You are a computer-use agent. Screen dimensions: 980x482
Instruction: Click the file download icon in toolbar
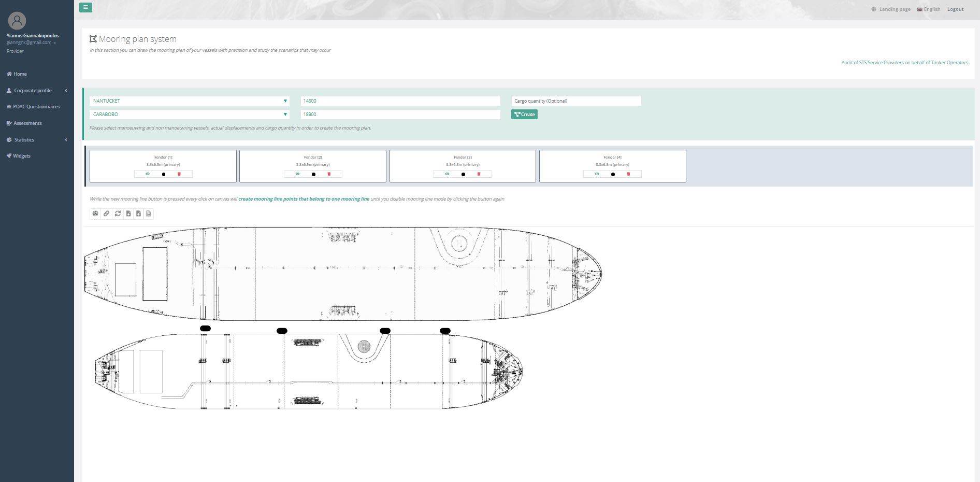pyautogui.click(x=128, y=214)
